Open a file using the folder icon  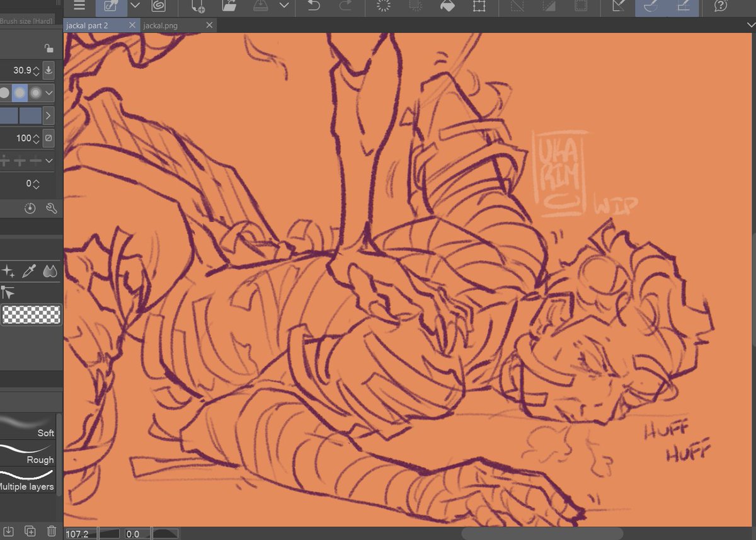229,6
